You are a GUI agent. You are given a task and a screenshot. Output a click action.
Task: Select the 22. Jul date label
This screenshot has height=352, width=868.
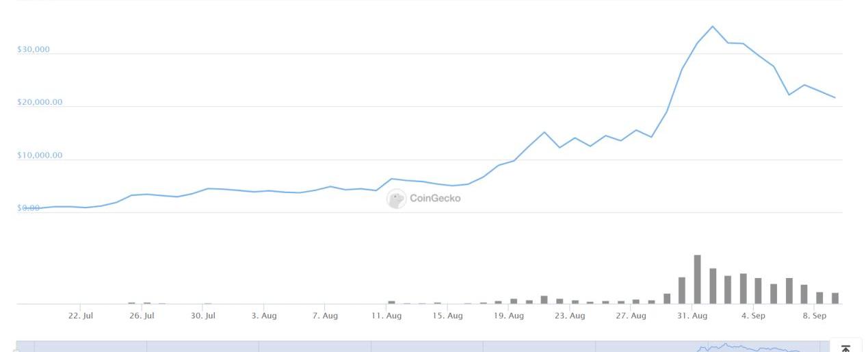pyautogui.click(x=81, y=316)
